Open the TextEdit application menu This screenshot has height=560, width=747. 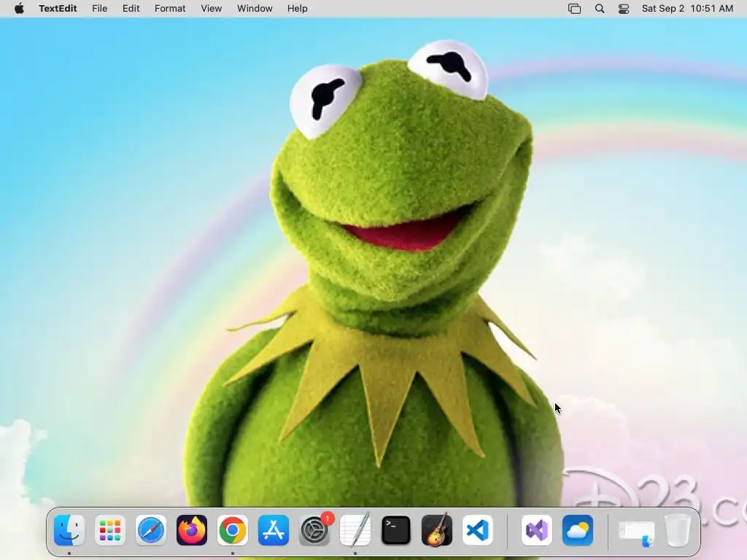pyautogui.click(x=58, y=9)
